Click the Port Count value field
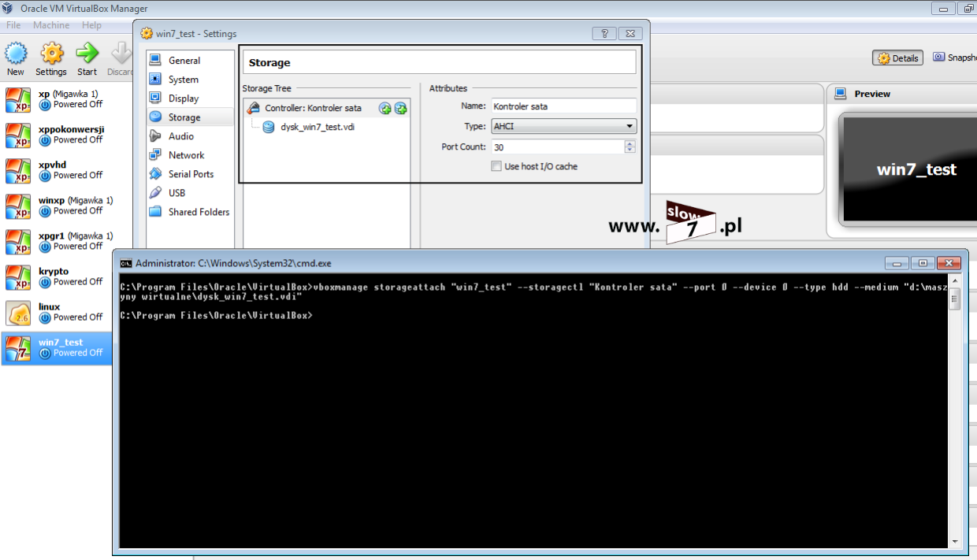The height and width of the screenshot is (560, 977). tap(558, 147)
